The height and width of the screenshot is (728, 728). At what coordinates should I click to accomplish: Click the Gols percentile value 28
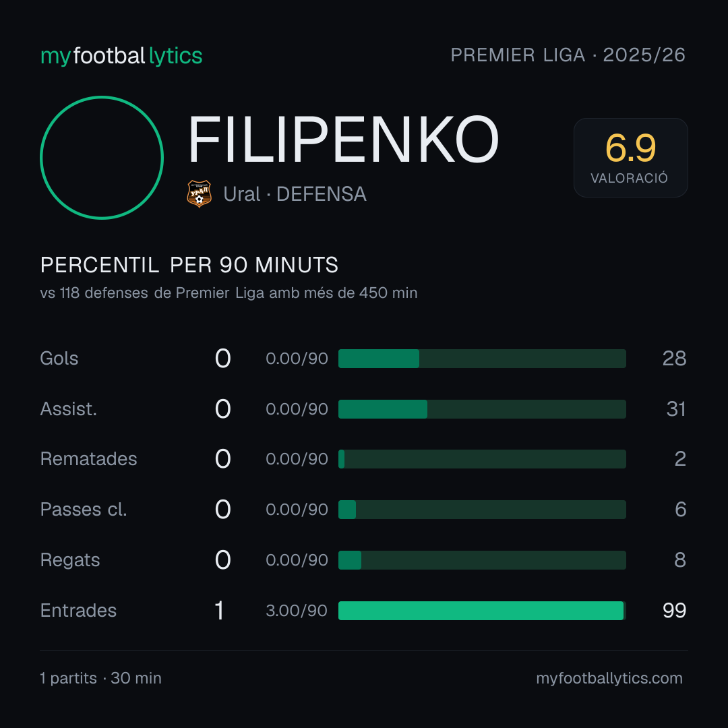click(674, 359)
